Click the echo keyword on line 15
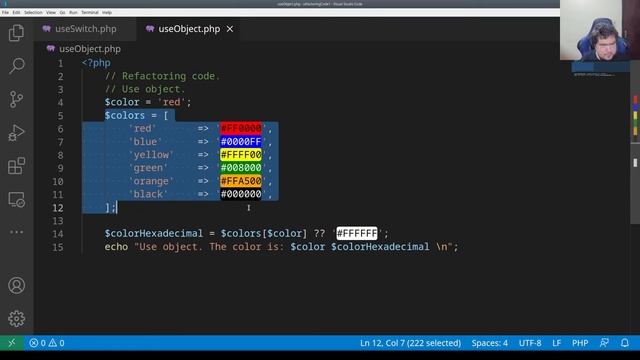 pos(116,247)
